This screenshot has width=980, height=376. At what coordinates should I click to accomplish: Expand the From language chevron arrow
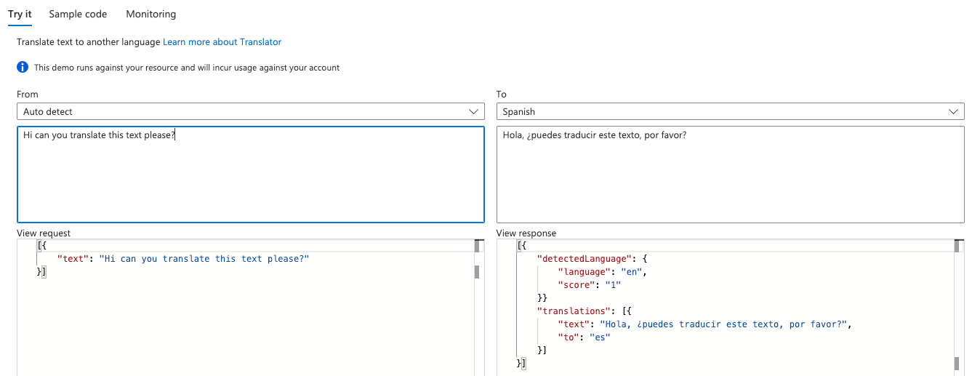[474, 112]
